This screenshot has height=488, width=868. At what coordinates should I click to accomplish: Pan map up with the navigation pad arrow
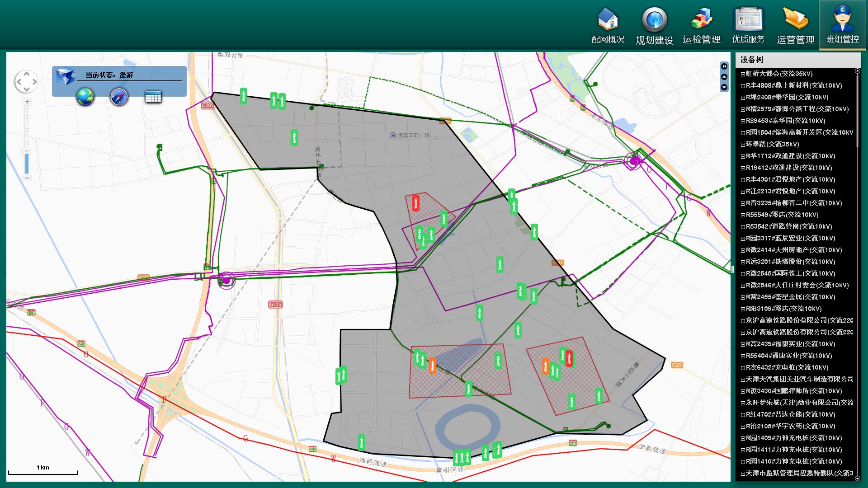26,73
